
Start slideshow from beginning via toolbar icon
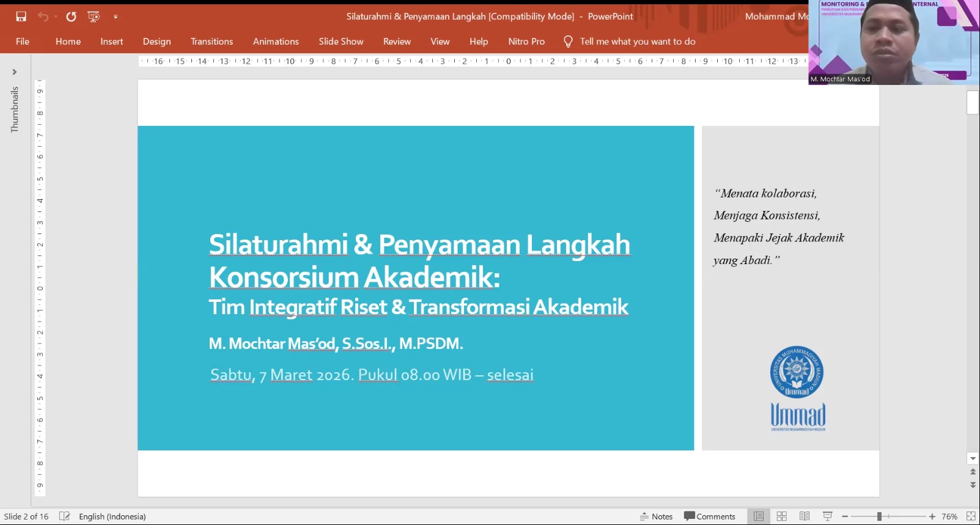coord(94,17)
